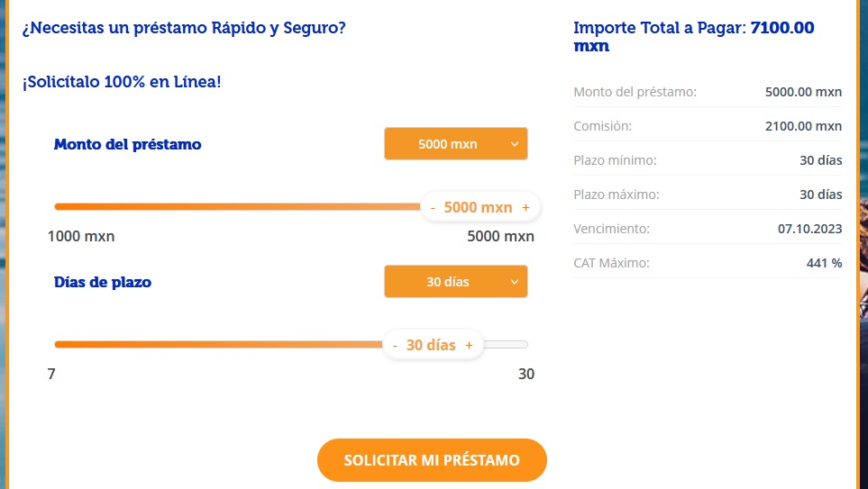Click SOLICITAR MI PRÉSTAMO button
Image resolution: width=868 pixels, height=489 pixels.
(432, 460)
